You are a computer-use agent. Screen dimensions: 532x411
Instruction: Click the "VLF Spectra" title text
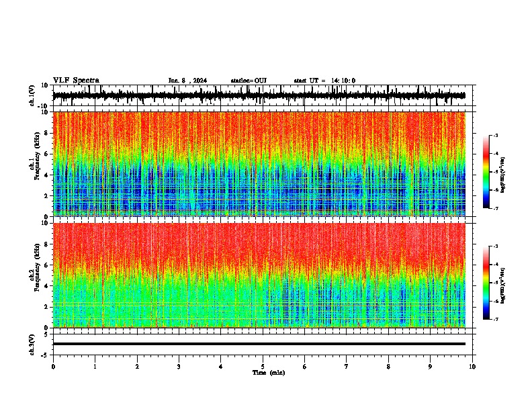pos(76,81)
